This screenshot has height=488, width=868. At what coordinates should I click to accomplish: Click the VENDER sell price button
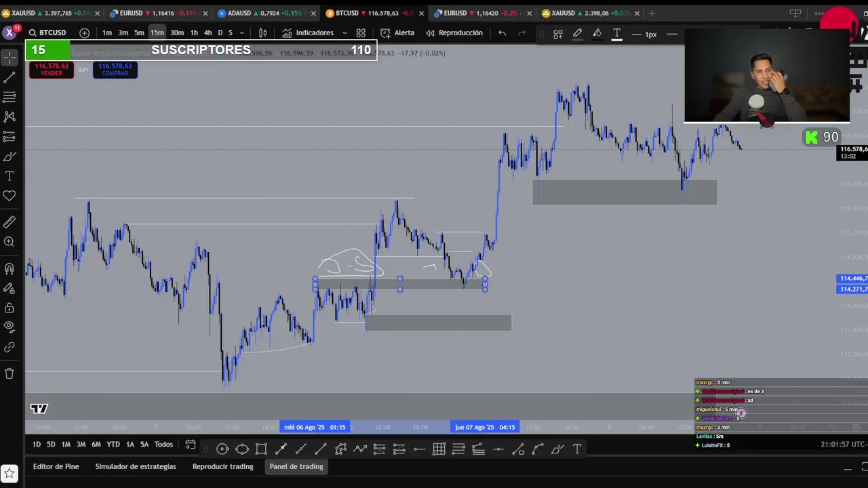(x=52, y=69)
